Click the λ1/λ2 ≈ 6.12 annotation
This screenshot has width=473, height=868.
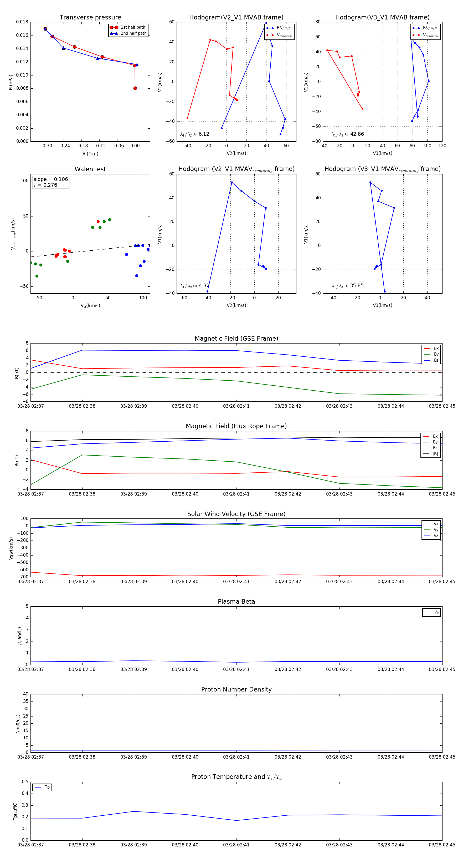(x=194, y=134)
